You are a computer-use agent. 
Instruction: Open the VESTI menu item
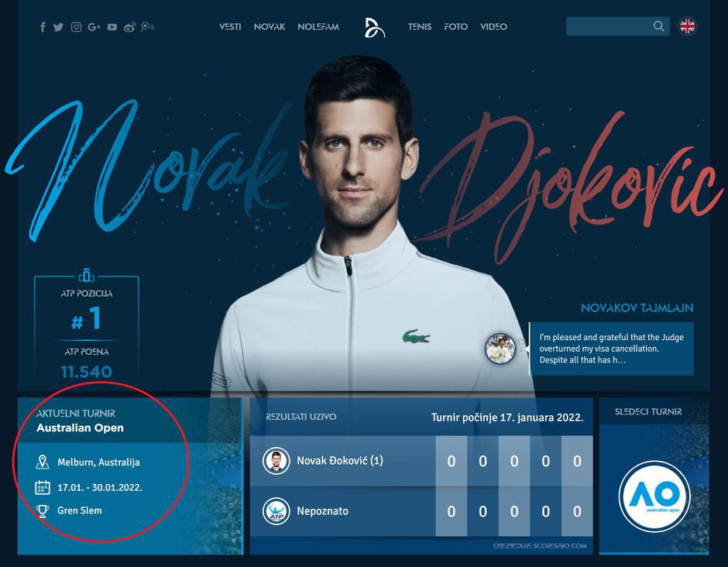(x=230, y=26)
